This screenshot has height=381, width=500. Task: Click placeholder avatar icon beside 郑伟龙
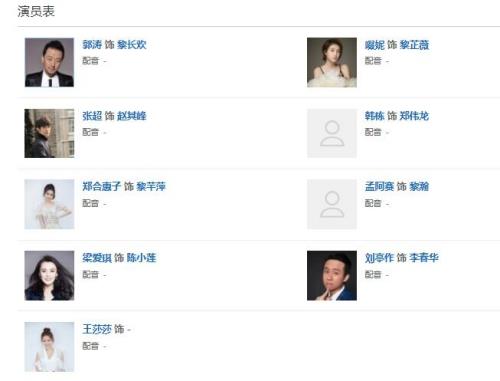332,133
